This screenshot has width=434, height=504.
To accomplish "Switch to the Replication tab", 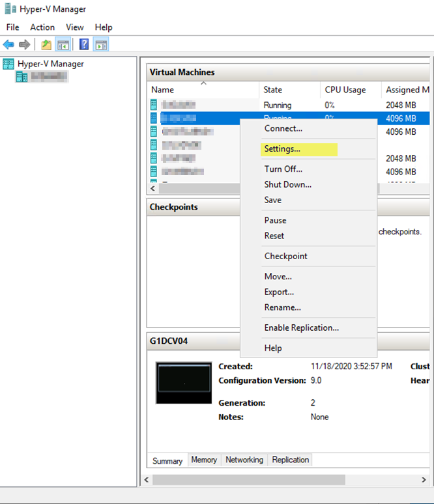I will (x=290, y=460).
